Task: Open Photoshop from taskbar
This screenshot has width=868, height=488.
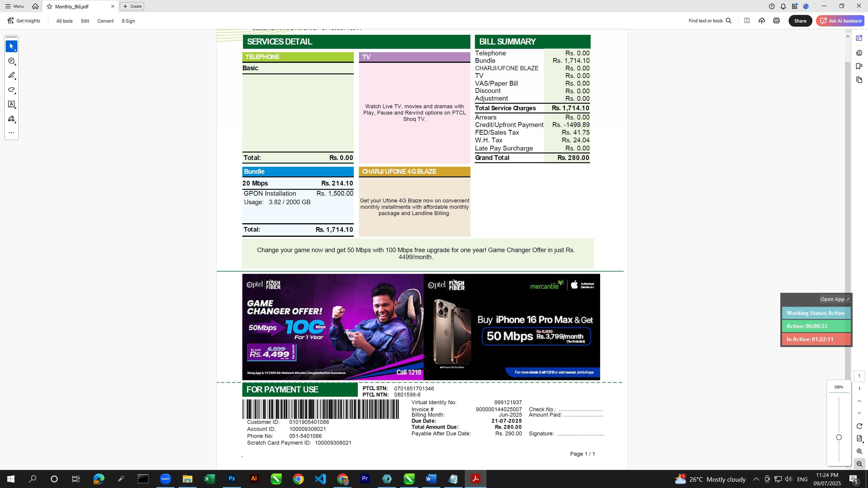Action: (x=232, y=479)
